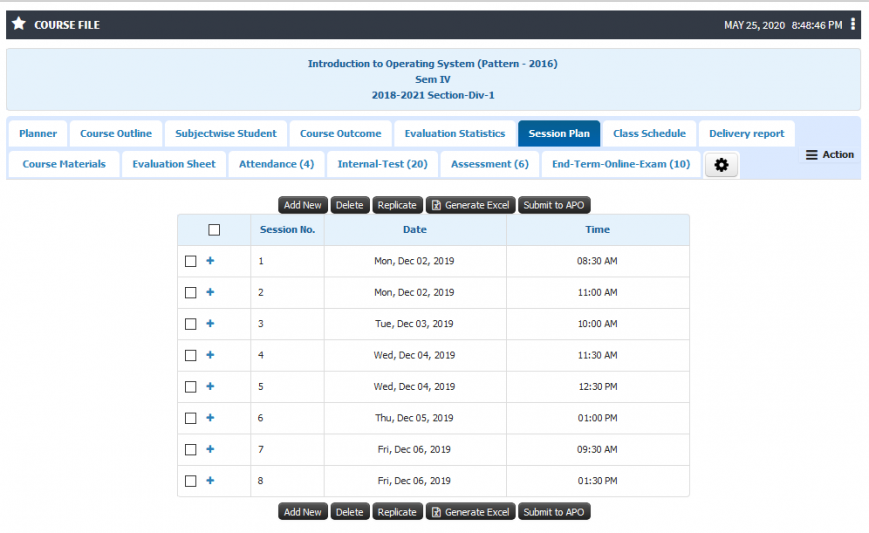Click the top Generate Excel button
Image resolution: width=869 pixels, height=533 pixels.
pos(471,205)
